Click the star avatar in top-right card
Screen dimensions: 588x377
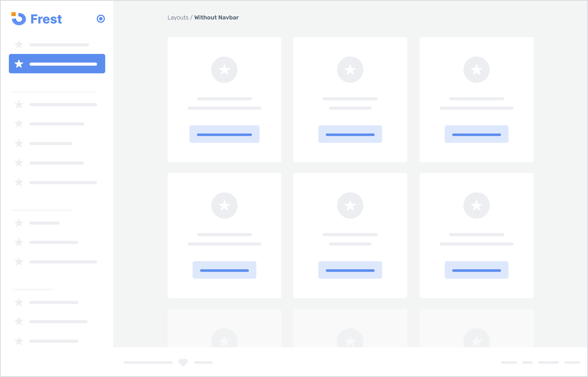pos(476,70)
